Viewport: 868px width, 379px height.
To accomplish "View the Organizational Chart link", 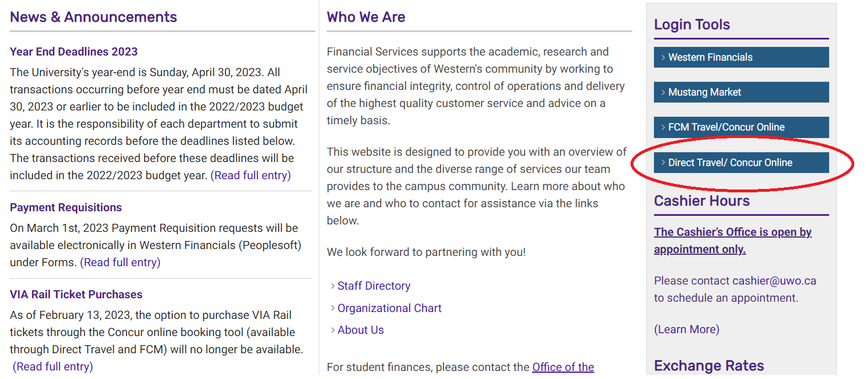I will 389,308.
